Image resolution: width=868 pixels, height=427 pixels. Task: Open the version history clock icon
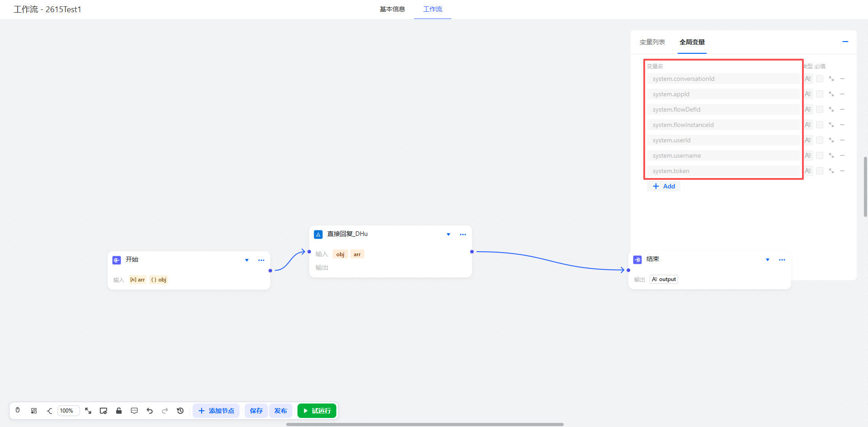point(180,411)
